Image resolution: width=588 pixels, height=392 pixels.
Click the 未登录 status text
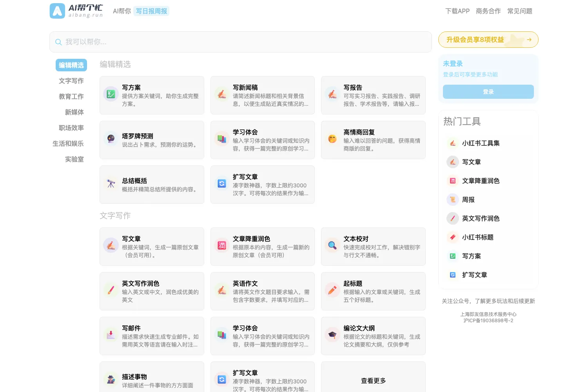[x=453, y=64]
